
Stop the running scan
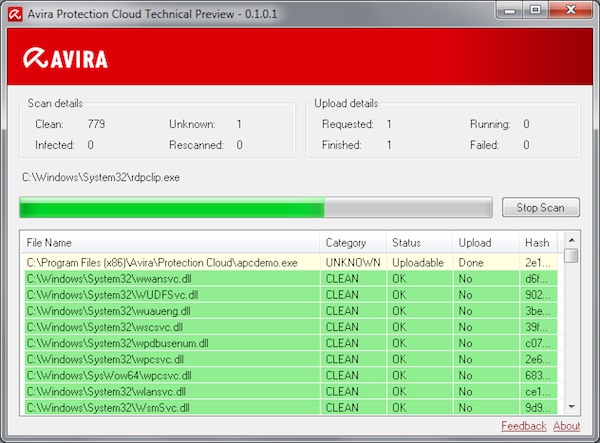(541, 207)
